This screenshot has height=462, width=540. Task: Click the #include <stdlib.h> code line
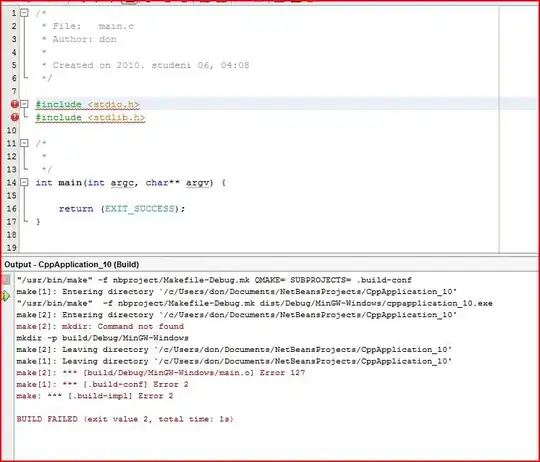tap(90, 117)
